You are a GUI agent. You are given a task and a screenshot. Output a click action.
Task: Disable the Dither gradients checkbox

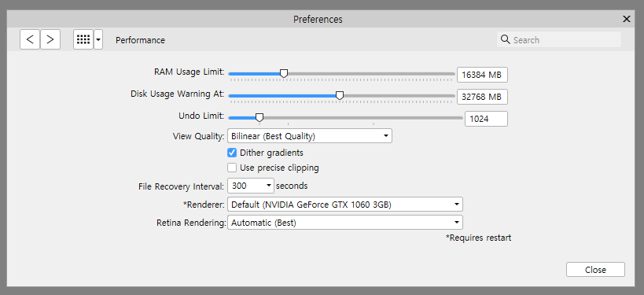pos(232,153)
